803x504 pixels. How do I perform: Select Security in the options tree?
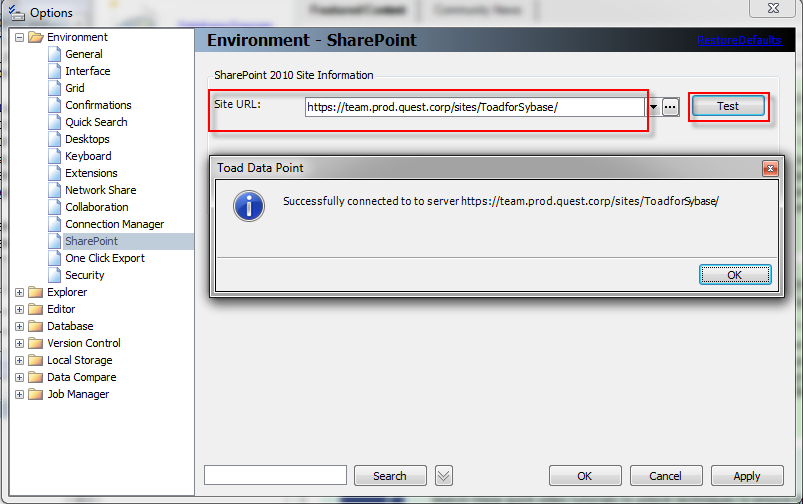[x=84, y=275]
